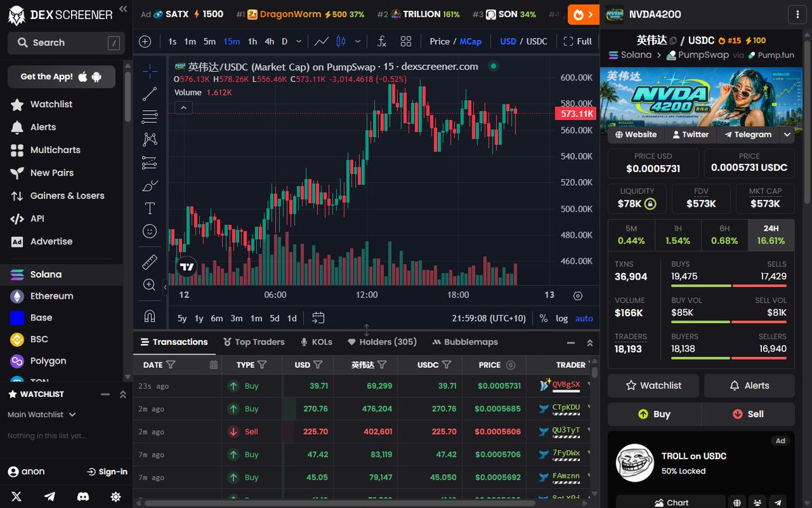Image resolution: width=812 pixels, height=508 pixels.
Task: Click the Search input field
Action: 66,43
